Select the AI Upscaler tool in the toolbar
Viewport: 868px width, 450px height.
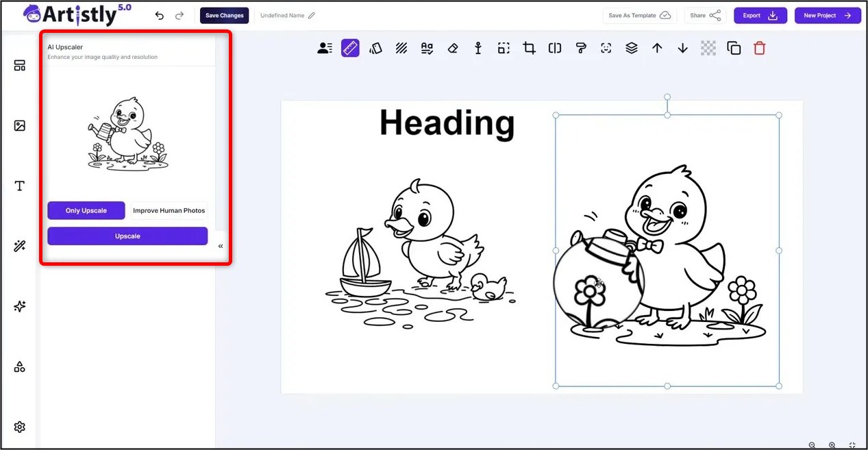pyautogui.click(x=350, y=48)
